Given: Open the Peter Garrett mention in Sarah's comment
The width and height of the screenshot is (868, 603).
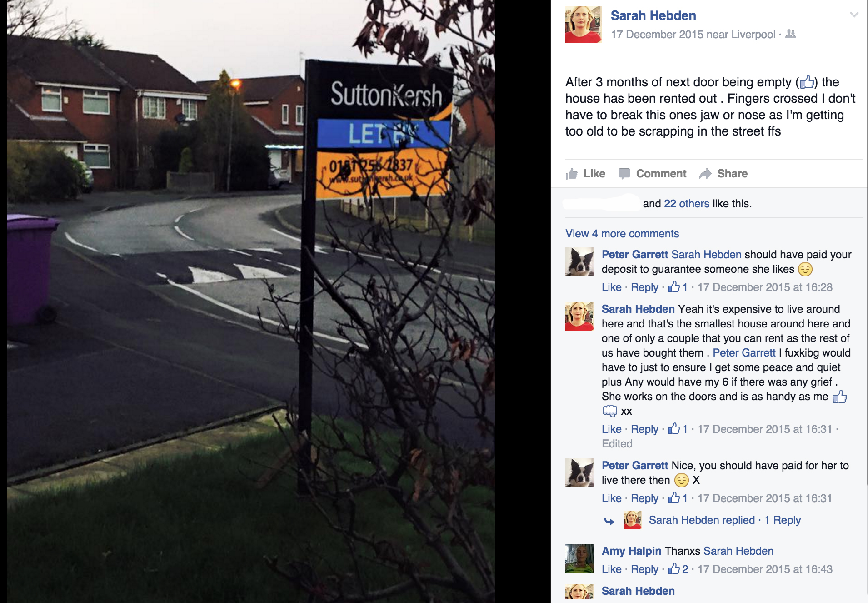Looking at the screenshot, I should pyautogui.click(x=744, y=353).
